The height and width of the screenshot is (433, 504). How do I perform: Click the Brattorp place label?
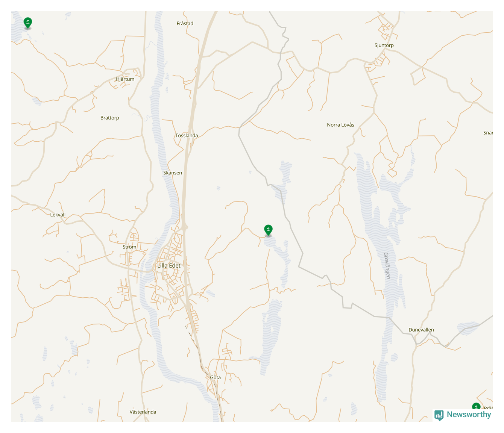[x=110, y=118]
